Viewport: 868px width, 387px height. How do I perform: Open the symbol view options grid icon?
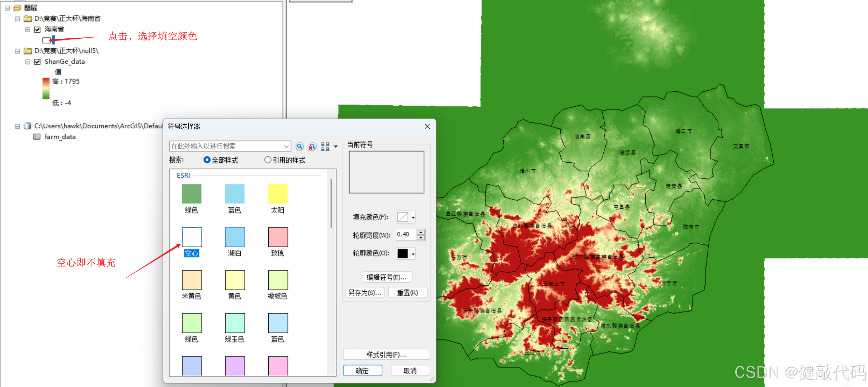(325, 146)
